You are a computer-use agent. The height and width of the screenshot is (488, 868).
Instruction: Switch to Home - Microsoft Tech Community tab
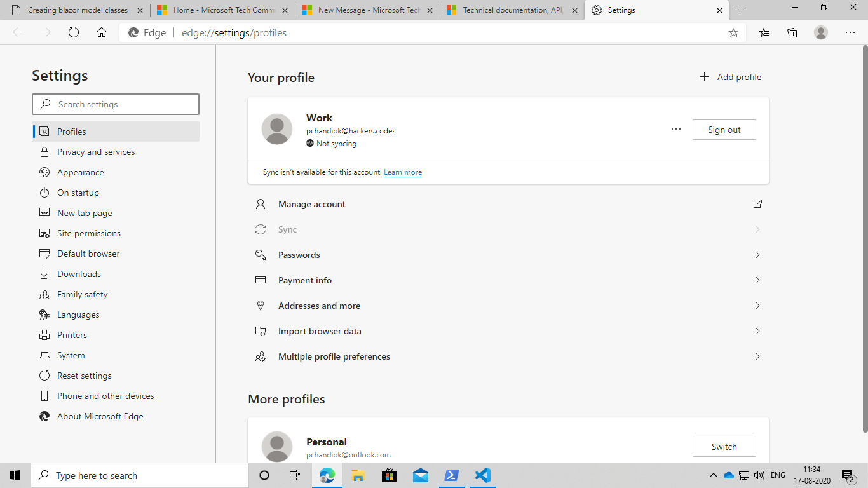(223, 10)
